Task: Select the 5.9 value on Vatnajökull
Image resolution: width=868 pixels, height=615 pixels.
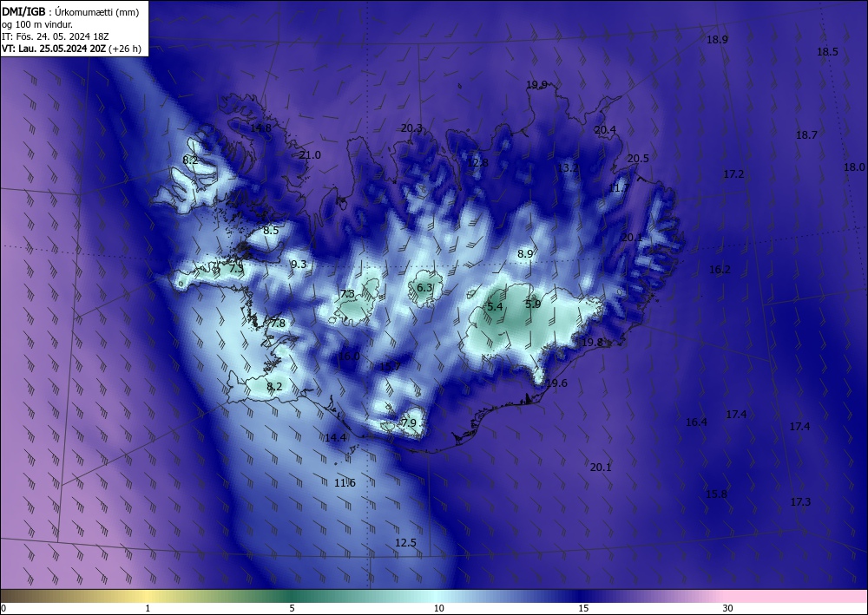Action: 533,304
